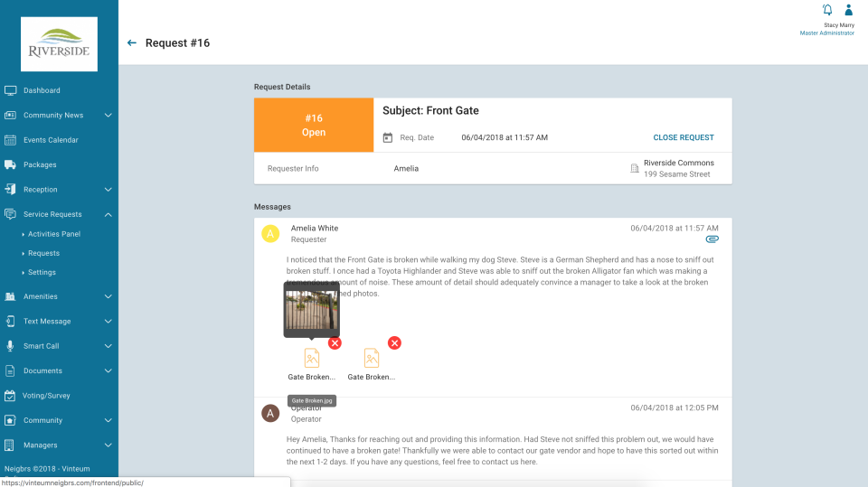Click the gate photo preview thumbnail
The height and width of the screenshot is (487, 868).
312,309
